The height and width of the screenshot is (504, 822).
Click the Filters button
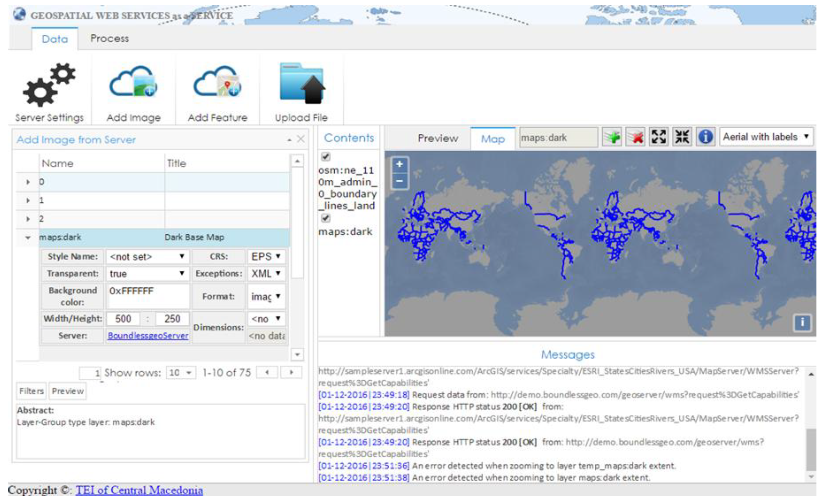(31, 391)
